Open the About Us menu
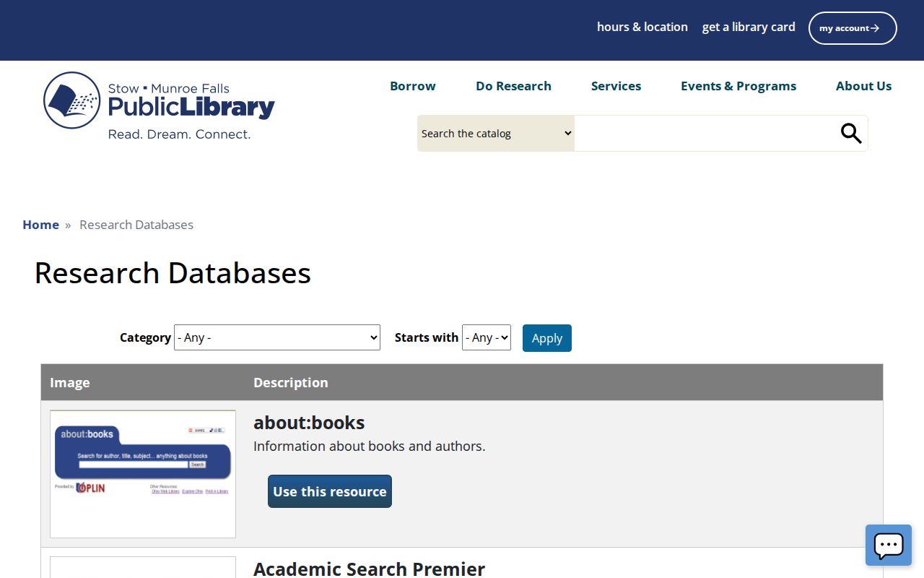 click(x=863, y=86)
